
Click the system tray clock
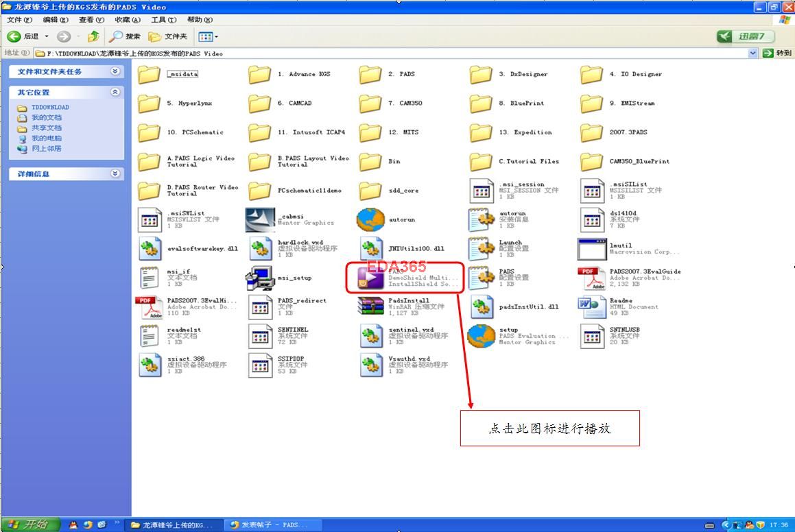pyautogui.click(x=779, y=525)
